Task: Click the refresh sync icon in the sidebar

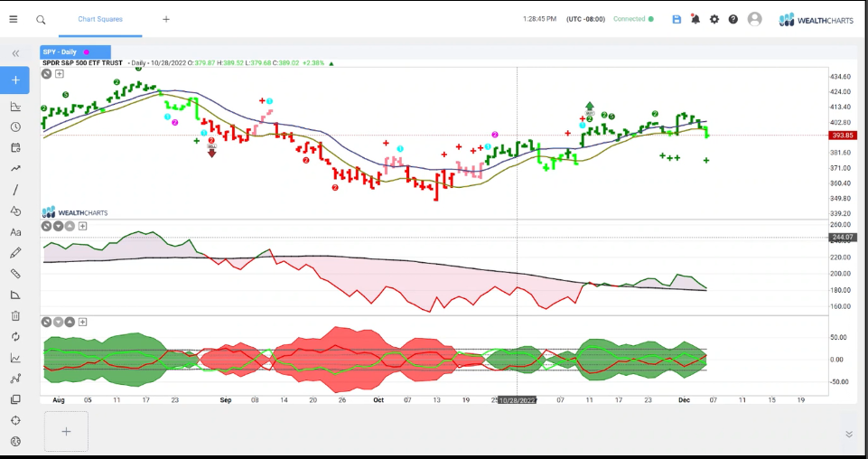Action: click(15, 337)
